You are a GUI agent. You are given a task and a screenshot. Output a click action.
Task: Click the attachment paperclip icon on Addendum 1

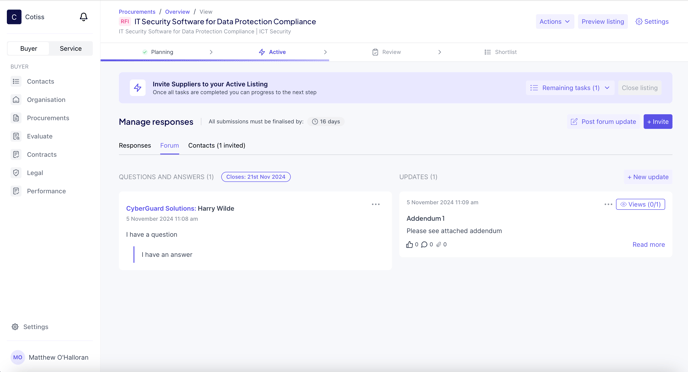pyautogui.click(x=438, y=245)
